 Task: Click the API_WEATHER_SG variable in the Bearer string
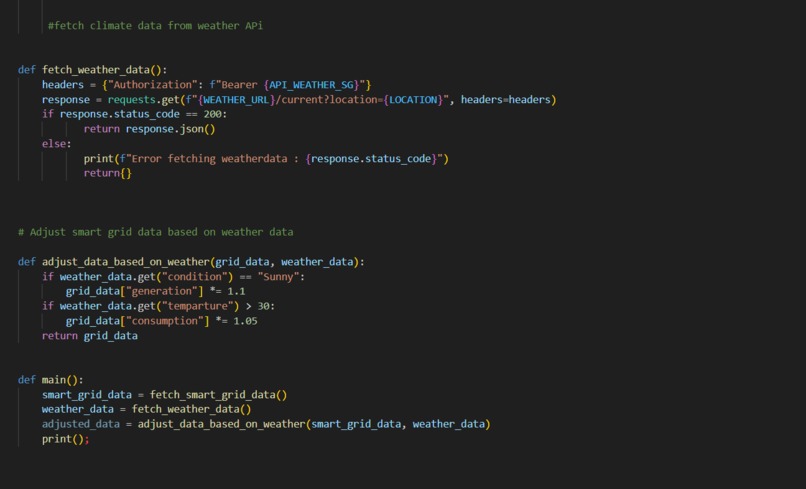[x=312, y=85]
